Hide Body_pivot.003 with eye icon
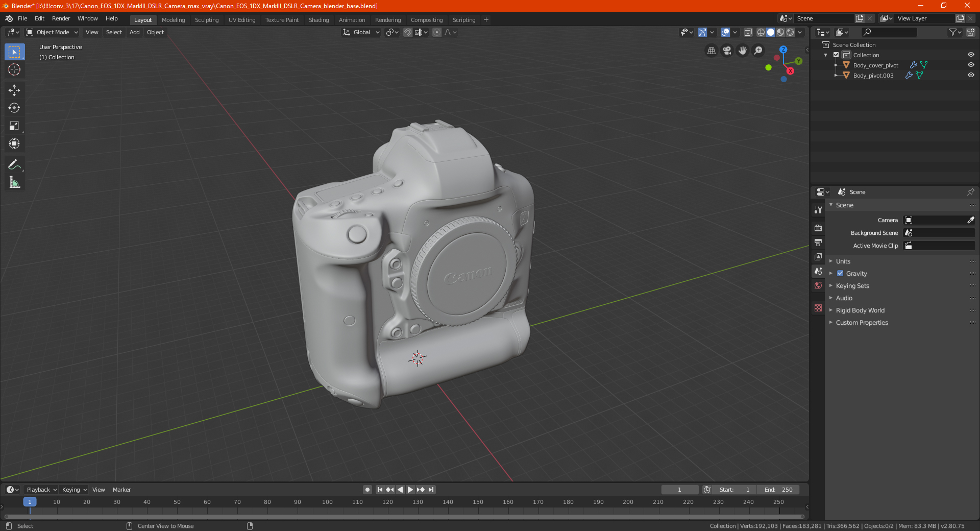The width and height of the screenshot is (980, 531). (x=971, y=76)
